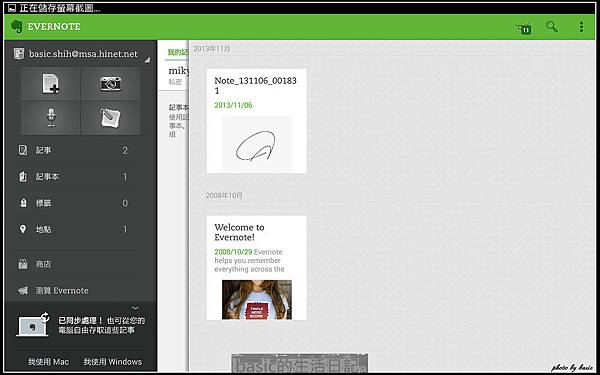Viewport: 600px width, 375px height.
Task: Create a new text note icon
Action: 51,84
